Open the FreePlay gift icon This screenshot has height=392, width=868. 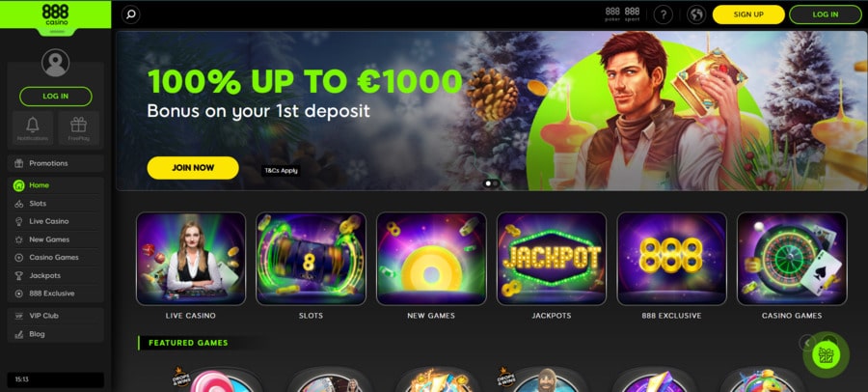[x=79, y=128]
